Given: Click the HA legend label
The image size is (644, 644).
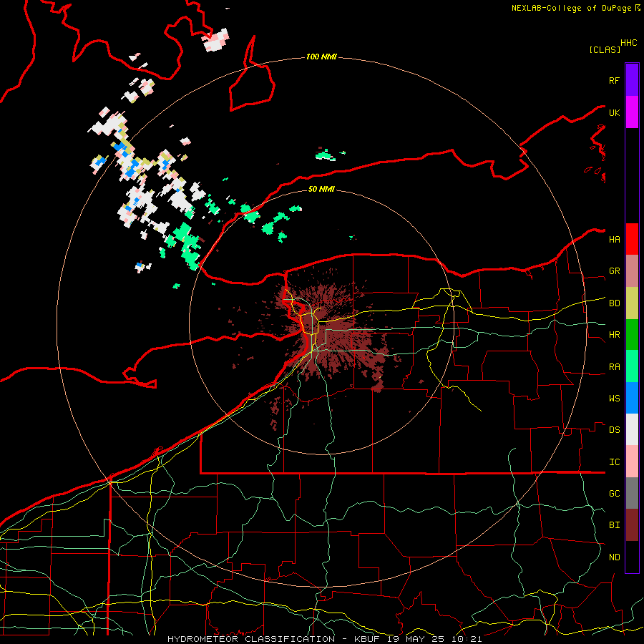Looking at the screenshot, I should pyautogui.click(x=614, y=240).
